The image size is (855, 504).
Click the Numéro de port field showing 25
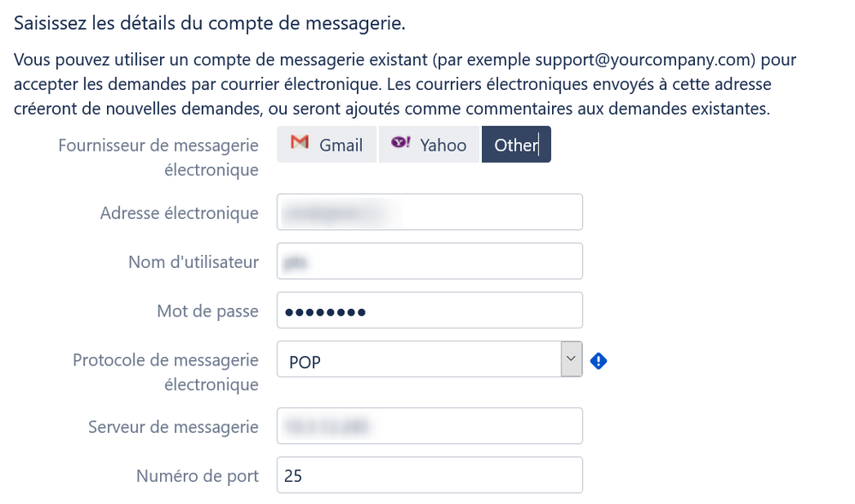[429, 475]
